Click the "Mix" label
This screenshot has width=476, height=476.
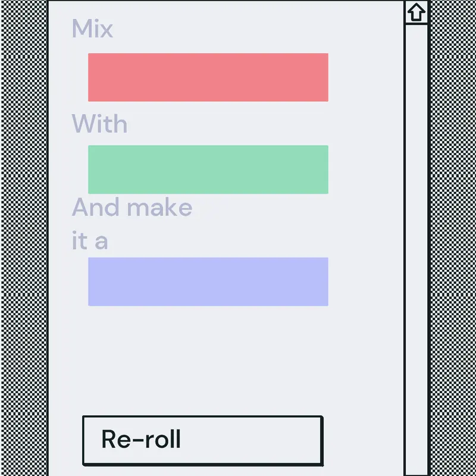92,29
